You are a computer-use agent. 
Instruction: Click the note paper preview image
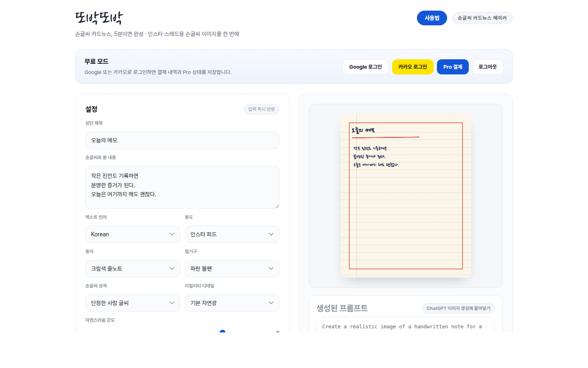[x=405, y=196]
